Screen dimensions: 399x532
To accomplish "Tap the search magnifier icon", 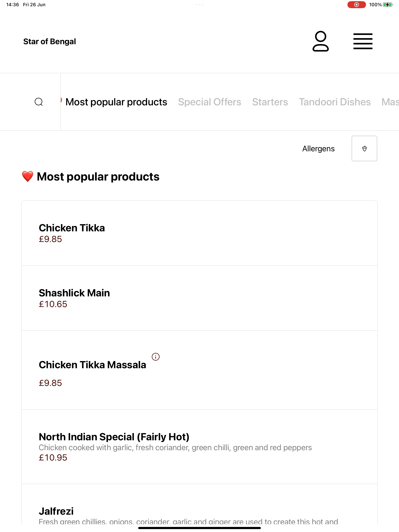I will click(39, 102).
